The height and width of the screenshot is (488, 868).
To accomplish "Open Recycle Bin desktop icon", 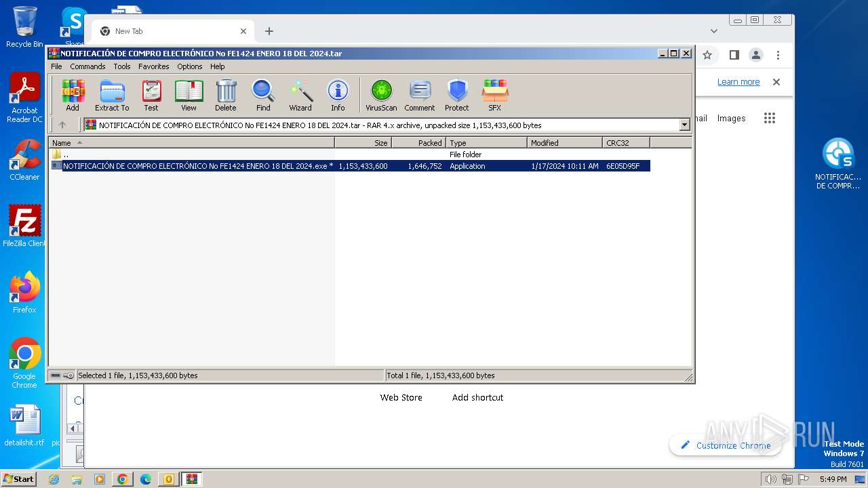I will 24,27.
